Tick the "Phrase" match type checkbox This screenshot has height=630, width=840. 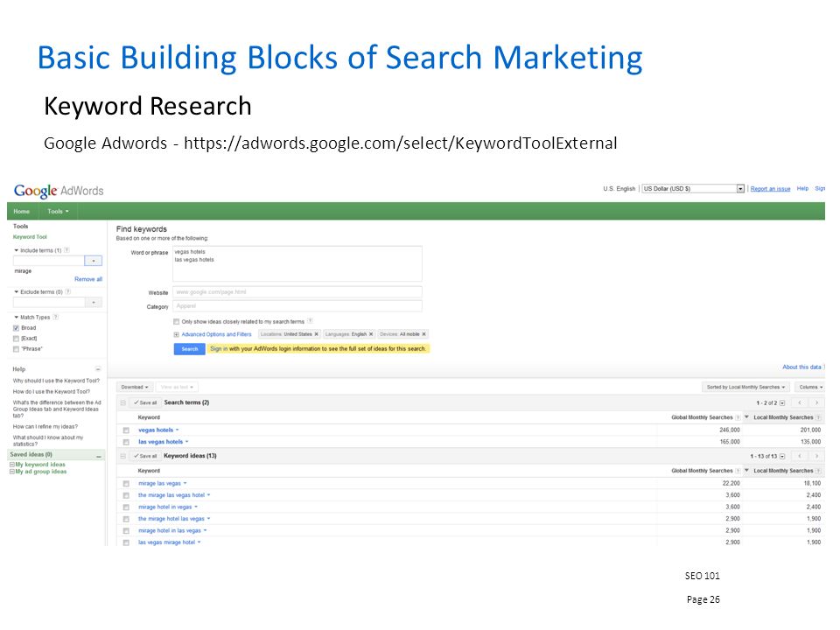coord(16,349)
